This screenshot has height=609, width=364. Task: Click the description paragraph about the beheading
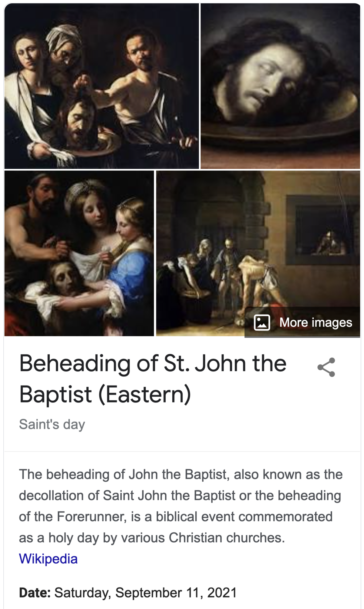pyautogui.click(x=181, y=506)
